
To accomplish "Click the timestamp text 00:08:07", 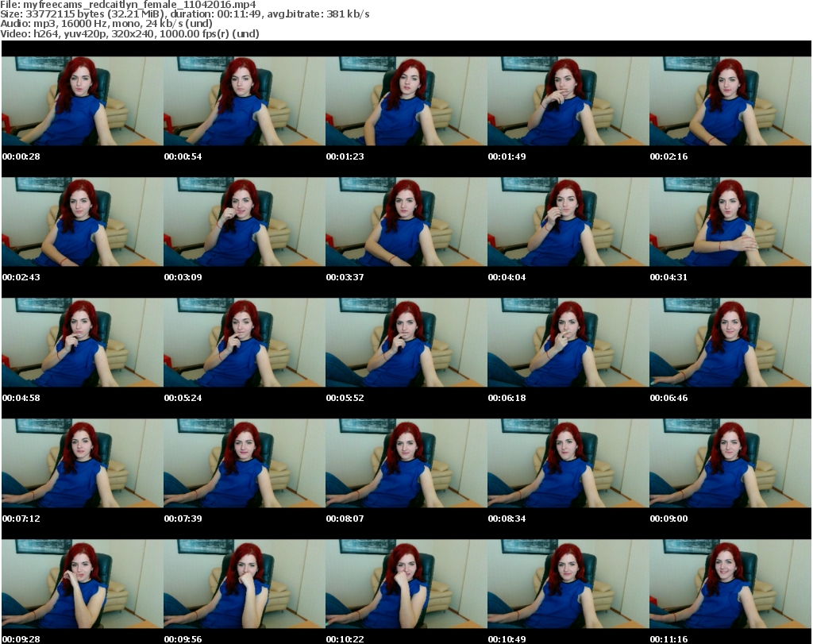I will coord(345,519).
